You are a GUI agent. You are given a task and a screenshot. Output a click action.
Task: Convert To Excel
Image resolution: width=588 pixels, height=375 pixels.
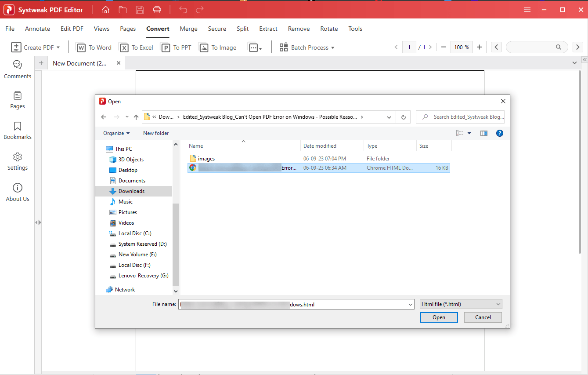click(137, 47)
